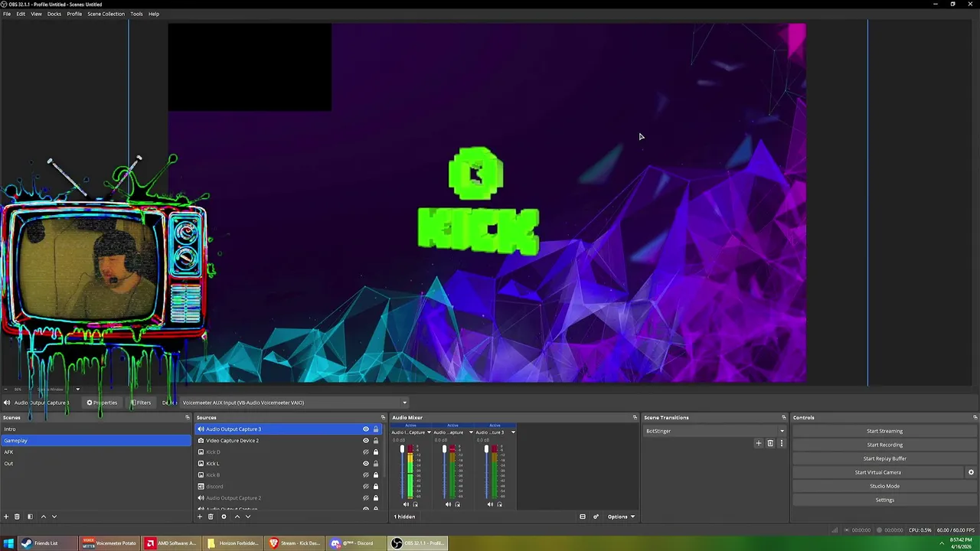The width and height of the screenshot is (980, 551).
Task: Open the source Filters button
Action: 140,403
